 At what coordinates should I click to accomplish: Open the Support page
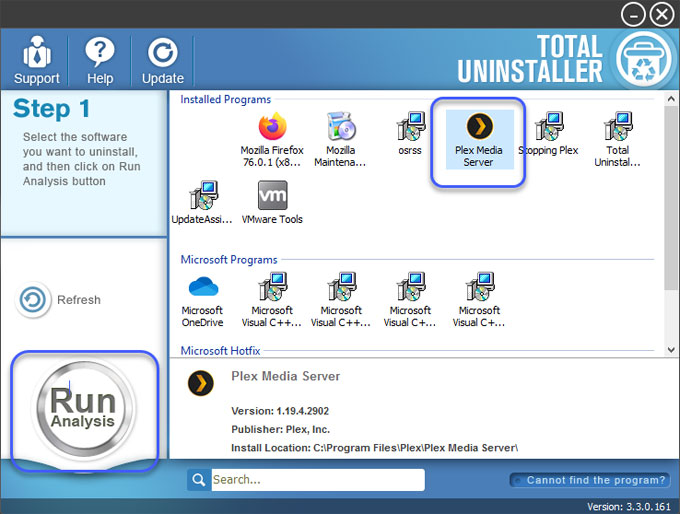pyautogui.click(x=36, y=60)
